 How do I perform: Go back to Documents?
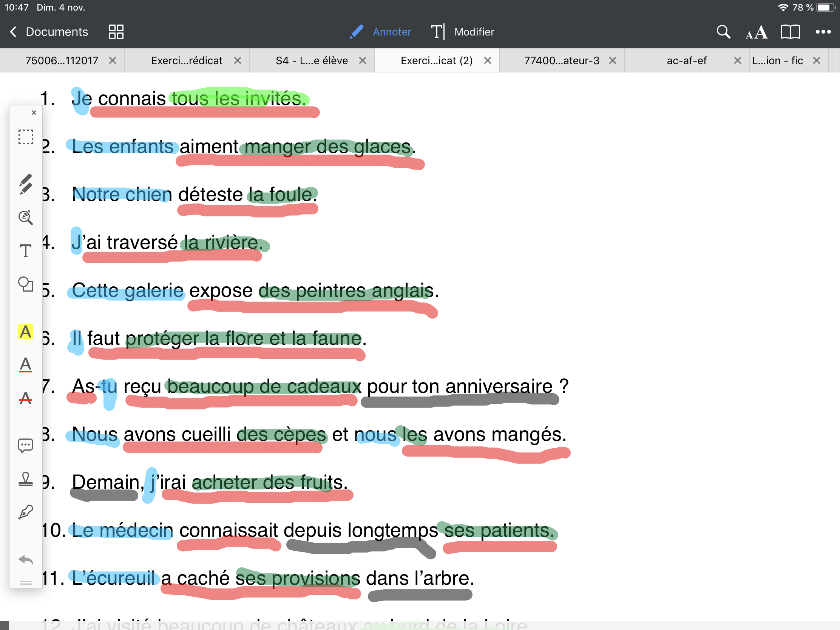[x=49, y=32]
